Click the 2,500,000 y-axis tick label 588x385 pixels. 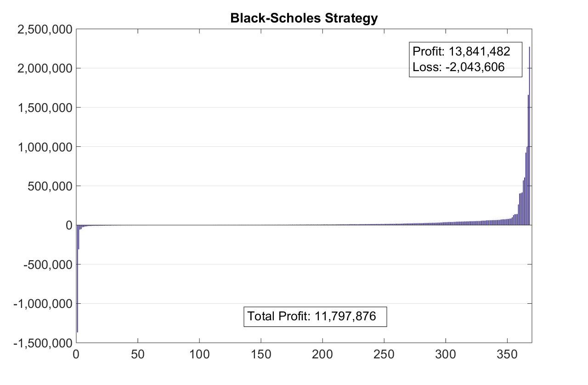[x=45, y=29]
